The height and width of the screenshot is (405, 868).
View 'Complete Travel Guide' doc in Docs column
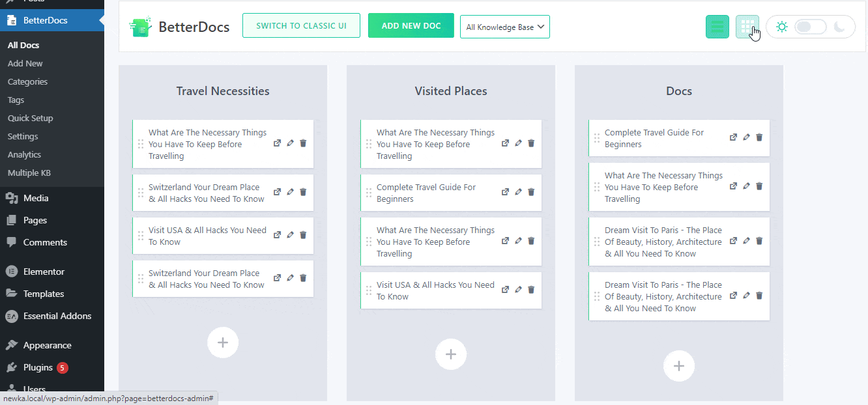(733, 137)
